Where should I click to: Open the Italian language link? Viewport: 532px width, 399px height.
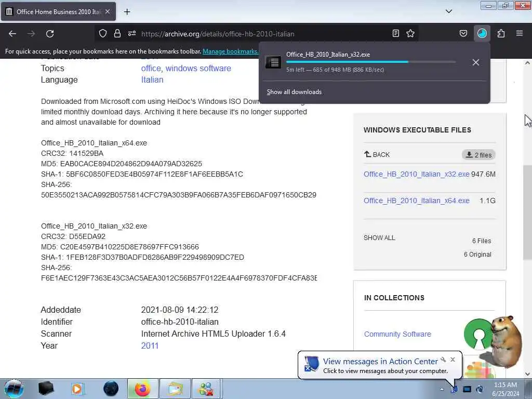tap(152, 79)
